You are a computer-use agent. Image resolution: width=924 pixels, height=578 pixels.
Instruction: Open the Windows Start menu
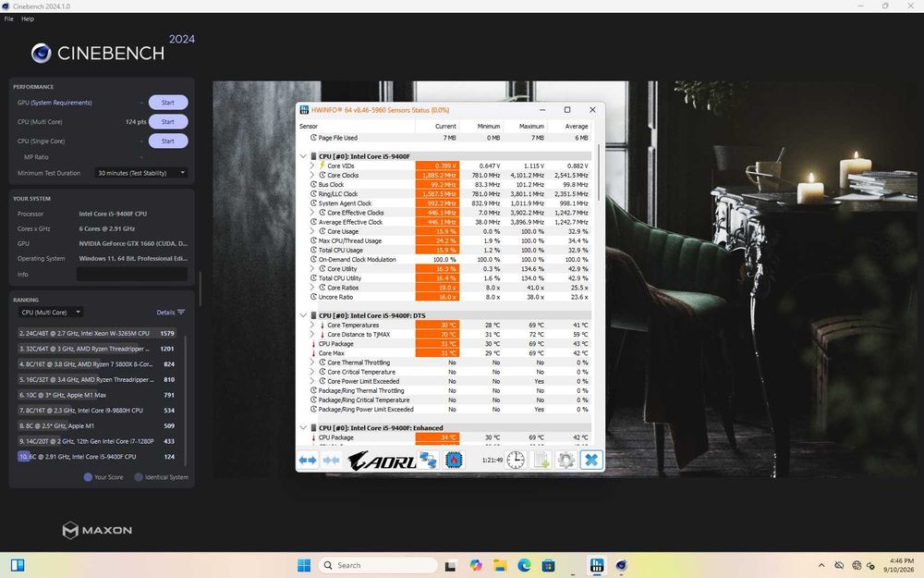[x=304, y=565]
